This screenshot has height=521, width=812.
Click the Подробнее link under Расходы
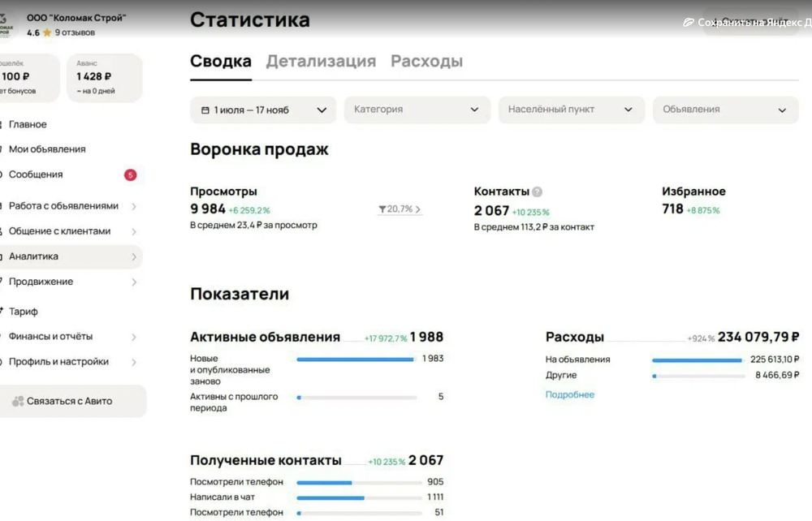click(x=570, y=394)
